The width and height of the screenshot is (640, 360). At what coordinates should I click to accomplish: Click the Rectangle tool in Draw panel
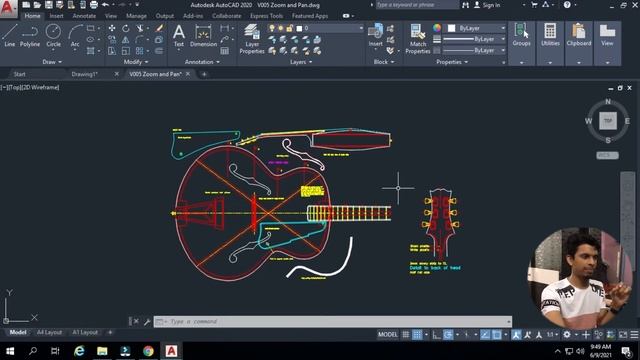[91, 28]
